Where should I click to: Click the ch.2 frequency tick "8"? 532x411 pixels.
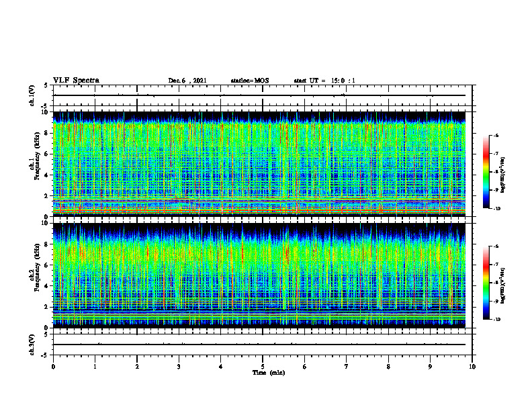point(47,244)
